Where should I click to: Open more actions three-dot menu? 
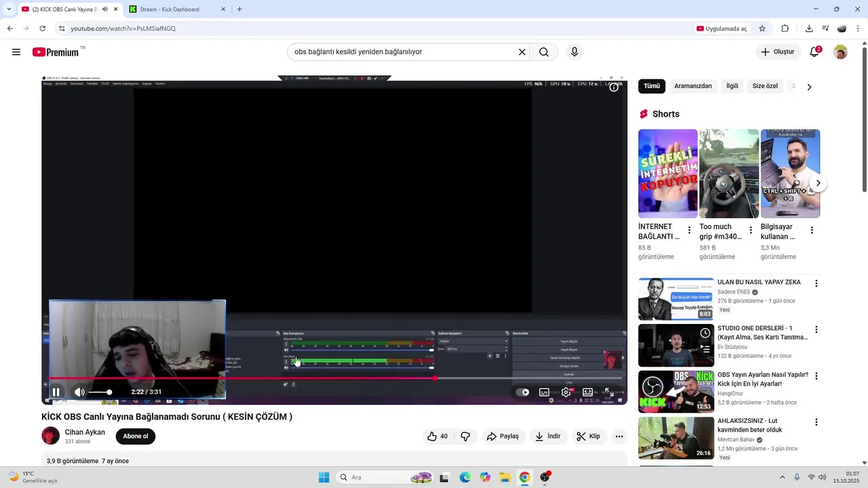619,436
